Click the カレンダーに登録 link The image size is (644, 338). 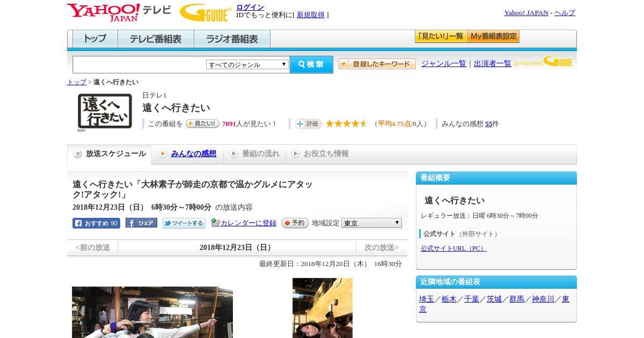coord(248,223)
